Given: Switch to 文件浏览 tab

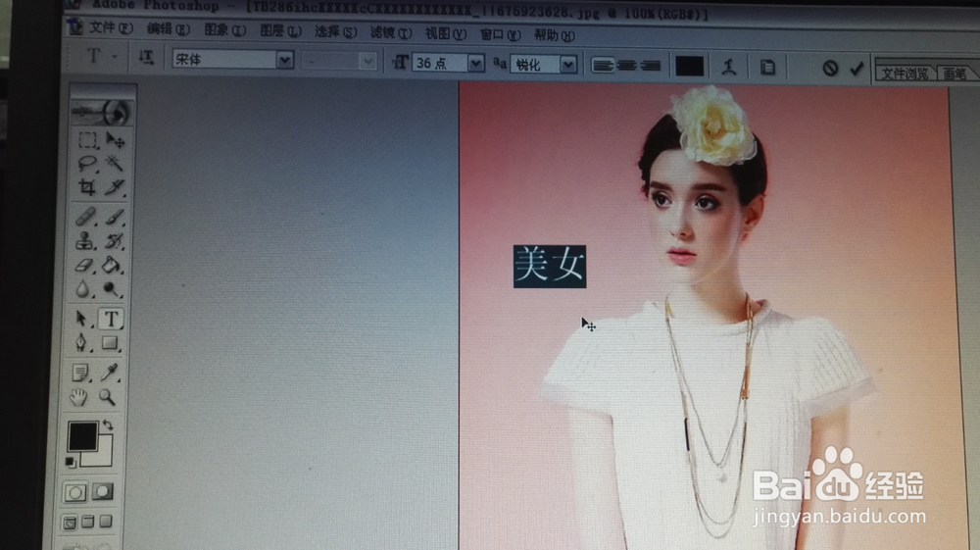Looking at the screenshot, I should pos(905,74).
